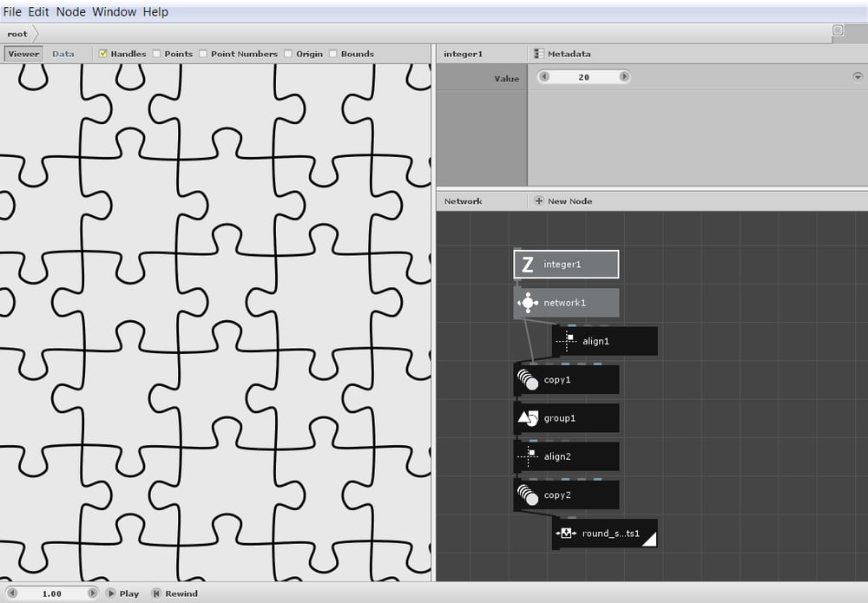The height and width of the screenshot is (603, 868).
Task: Select the round_s...ts1 node
Action: point(605,534)
